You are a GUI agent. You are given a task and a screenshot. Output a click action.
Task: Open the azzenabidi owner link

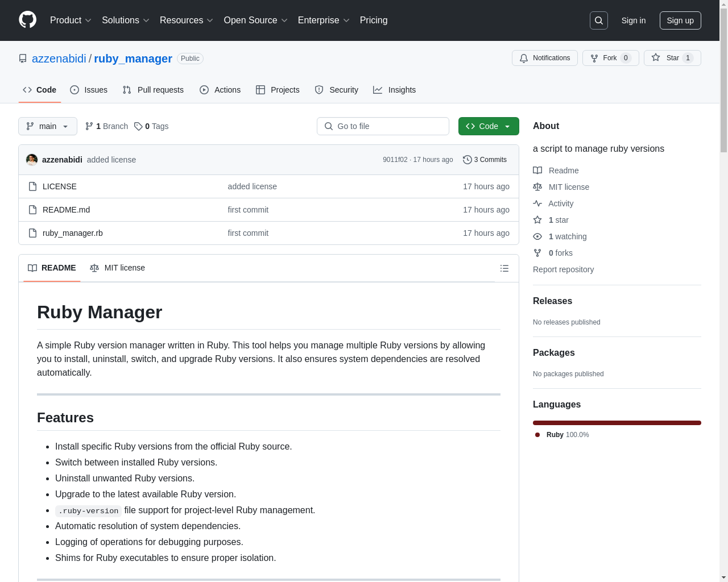59,59
